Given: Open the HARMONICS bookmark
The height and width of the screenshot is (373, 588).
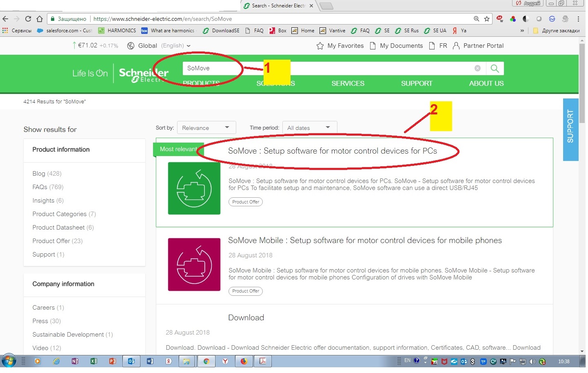Looking at the screenshot, I should [x=118, y=31].
